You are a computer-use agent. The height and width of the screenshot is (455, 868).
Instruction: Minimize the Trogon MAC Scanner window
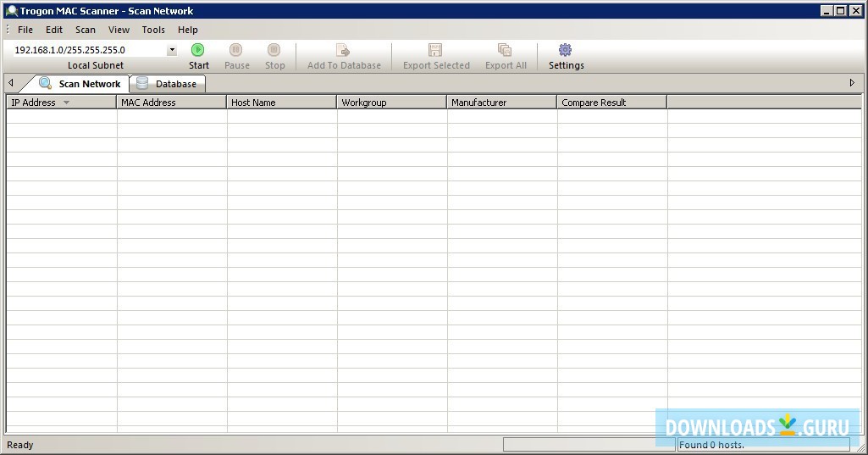pyautogui.click(x=827, y=10)
